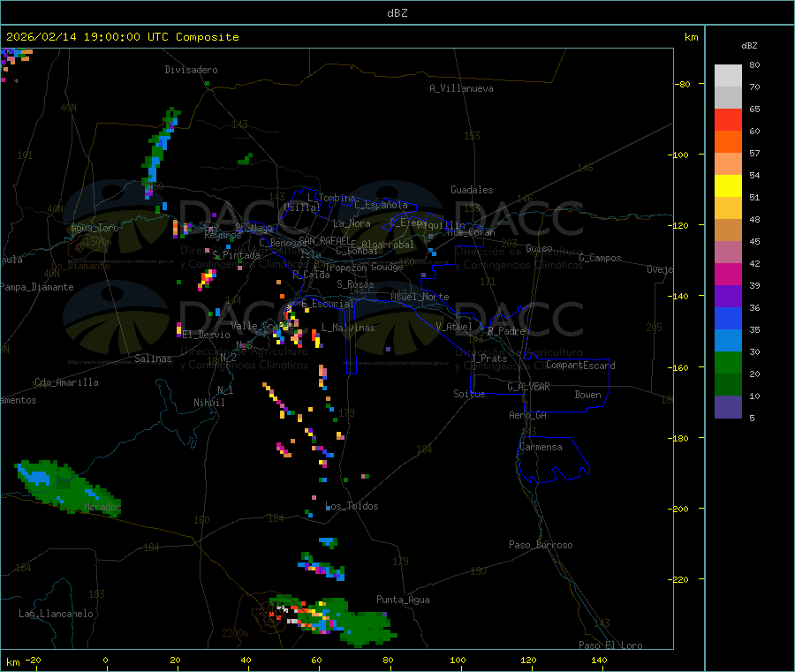Click the CompartEscard label

tap(580, 366)
